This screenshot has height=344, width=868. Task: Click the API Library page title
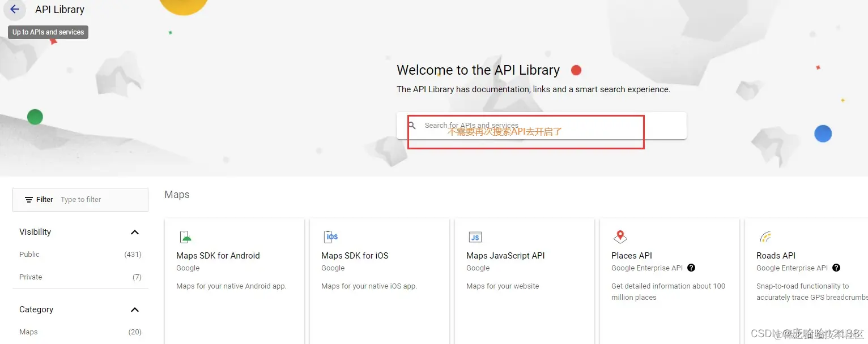click(x=59, y=10)
